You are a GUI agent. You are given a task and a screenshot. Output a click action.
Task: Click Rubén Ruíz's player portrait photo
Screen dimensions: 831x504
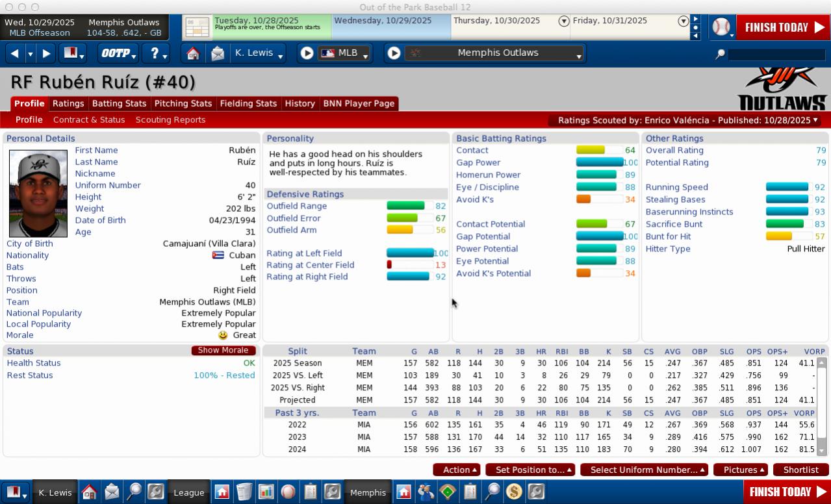point(38,194)
